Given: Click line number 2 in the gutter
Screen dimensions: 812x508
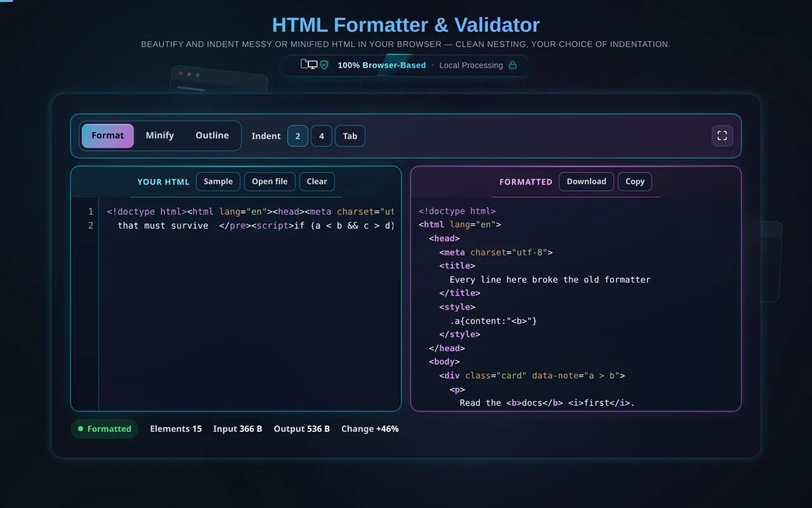Looking at the screenshot, I should [x=91, y=225].
